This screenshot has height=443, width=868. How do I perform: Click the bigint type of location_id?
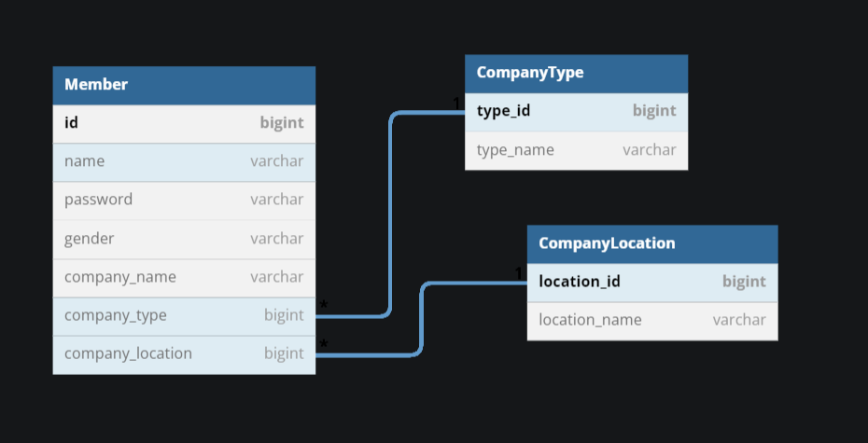point(744,282)
